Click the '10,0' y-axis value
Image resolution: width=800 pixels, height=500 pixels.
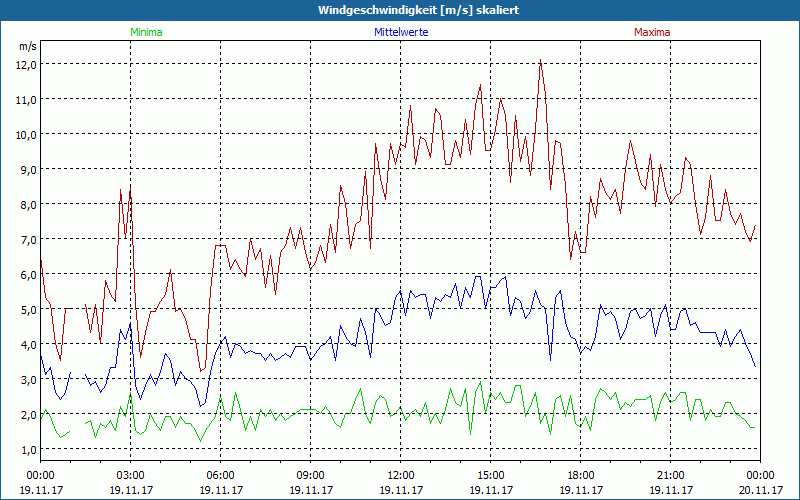(x=26, y=135)
